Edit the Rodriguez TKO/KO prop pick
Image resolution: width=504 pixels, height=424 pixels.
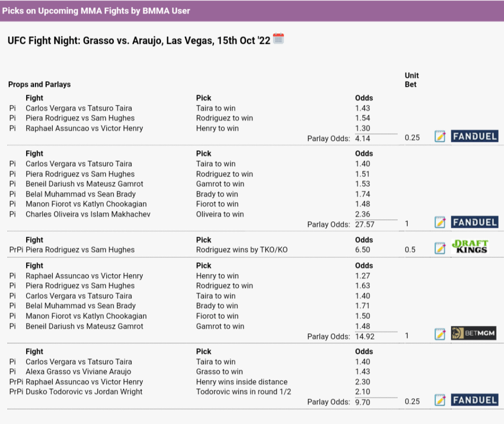(x=440, y=248)
